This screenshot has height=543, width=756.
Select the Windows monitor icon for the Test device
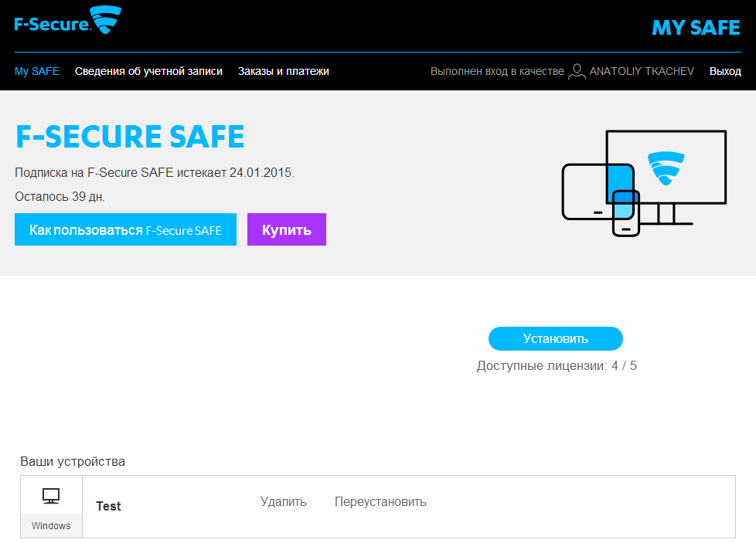click(x=50, y=497)
